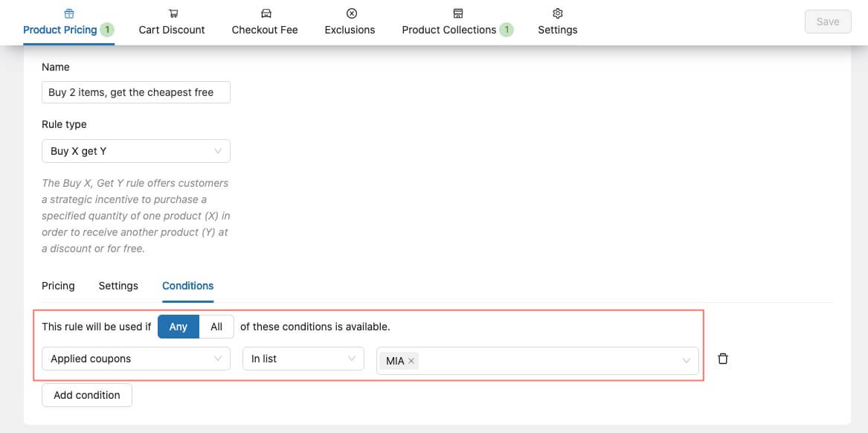Click the Product Pricing gift icon
Image resolution: width=868 pixels, height=433 pixels.
(68, 13)
